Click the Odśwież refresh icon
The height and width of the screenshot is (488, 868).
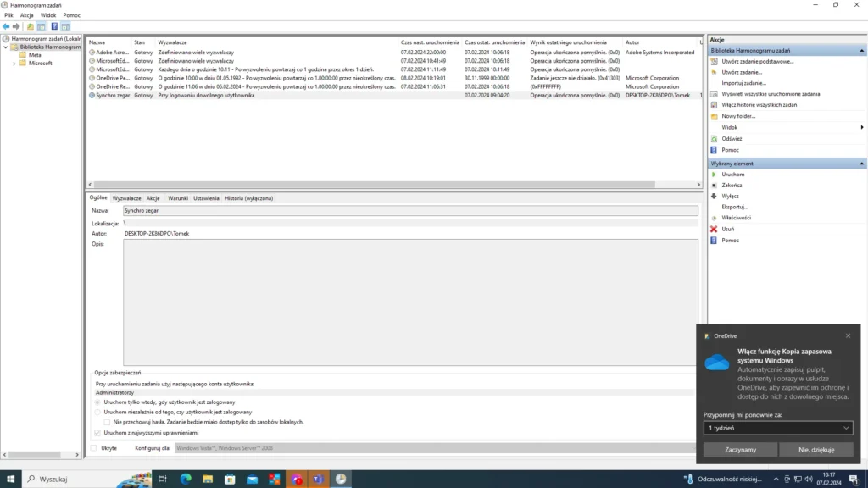(x=715, y=138)
